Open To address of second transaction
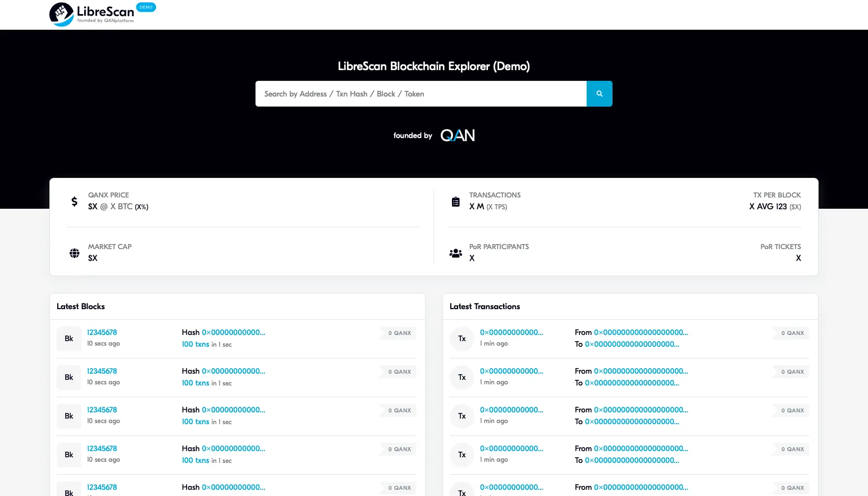Viewport: 868px width, 496px height. click(632, 383)
